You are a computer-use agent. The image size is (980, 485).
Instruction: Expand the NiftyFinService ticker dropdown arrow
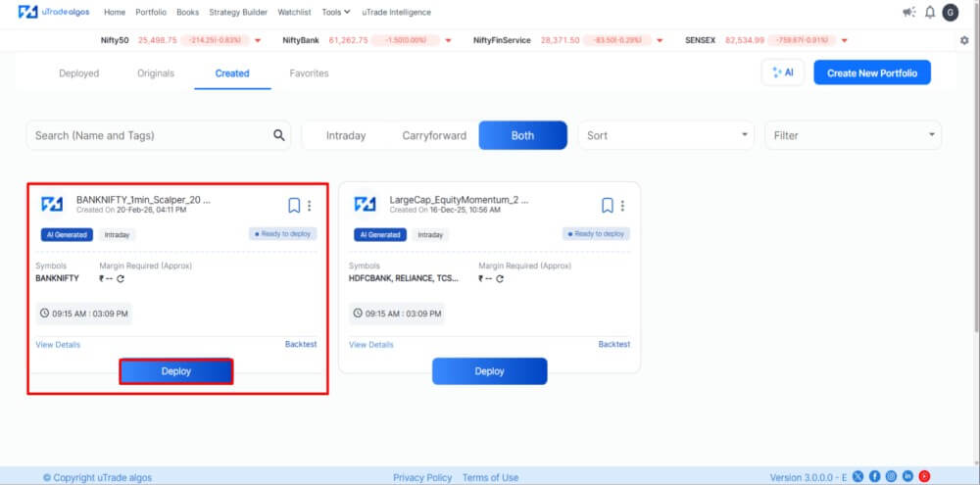(x=661, y=40)
